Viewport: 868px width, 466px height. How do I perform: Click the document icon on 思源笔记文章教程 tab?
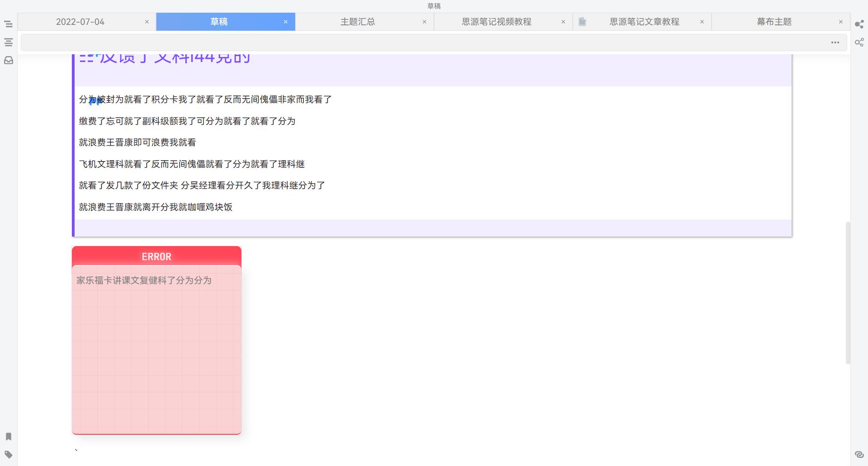point(582,22)
